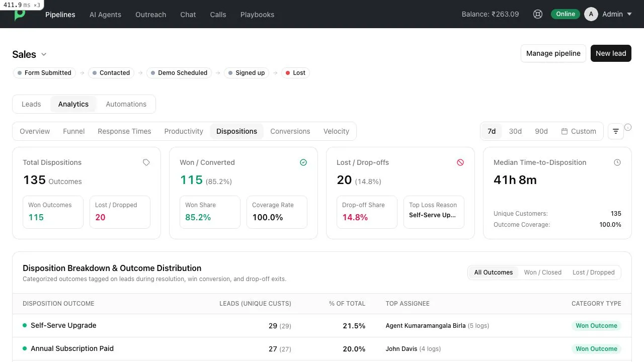Open the Pipelines nav item
This screenshot has height=362, width=644.
point(60,15)
